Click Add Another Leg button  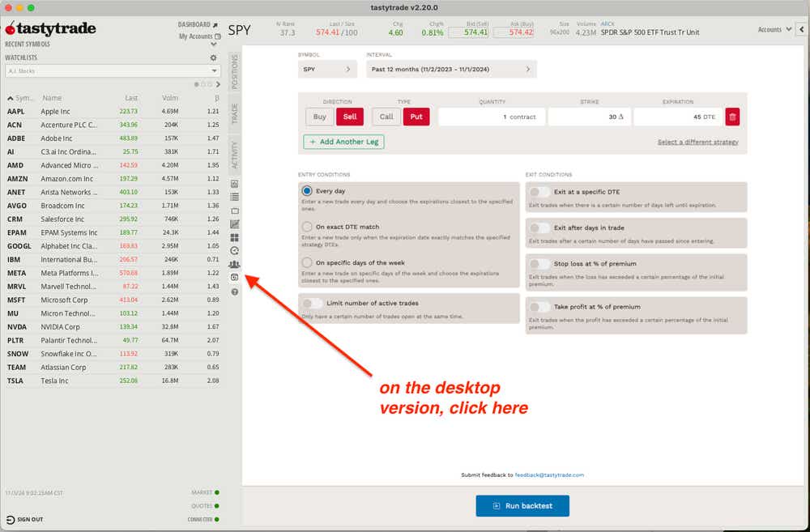coord(344,142)
